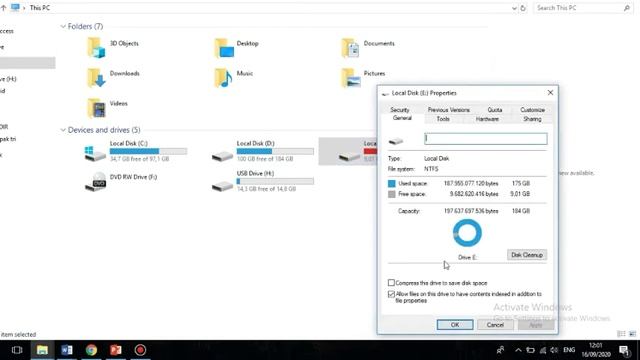Click the refresh icon in address bar
Viewport: 640px width, 360px height.
pos(523,8)
